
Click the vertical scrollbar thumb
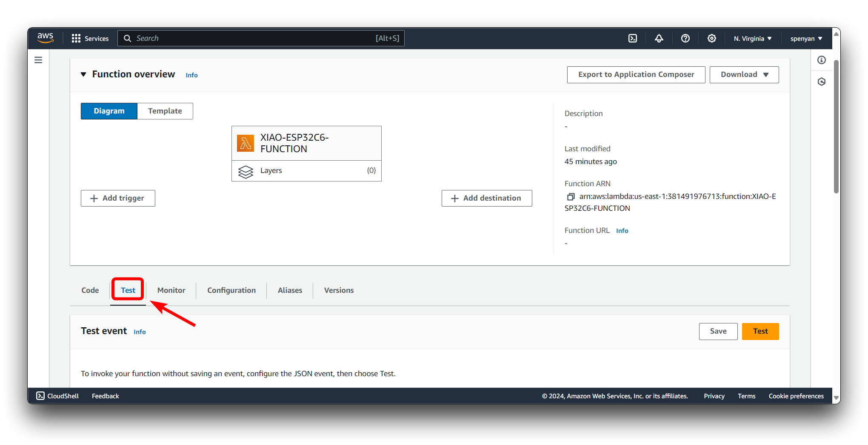pyautogui.click(x=836, y=127)
